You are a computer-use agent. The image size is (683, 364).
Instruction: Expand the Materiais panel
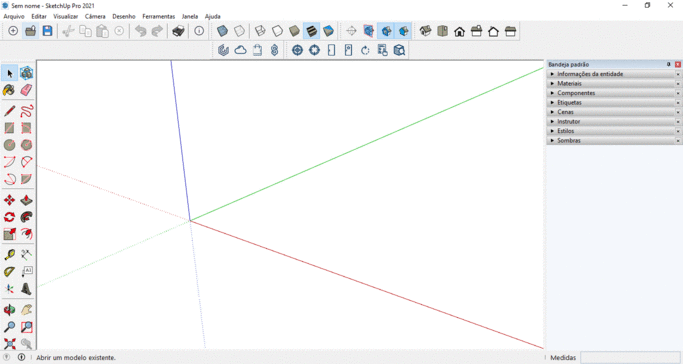tap(614, 84)
